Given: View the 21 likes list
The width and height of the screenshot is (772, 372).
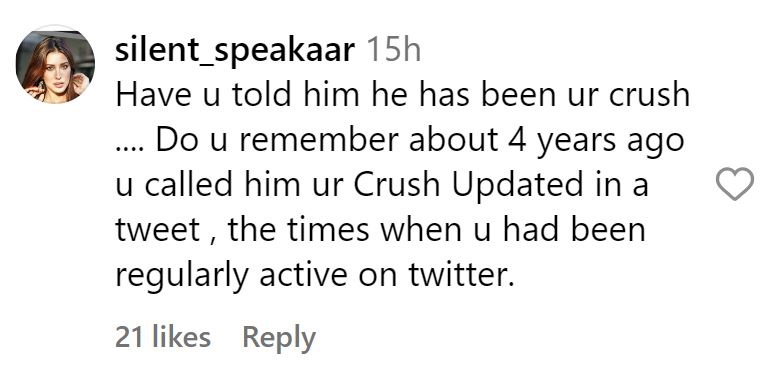Looking at the screenshot, I should point(163,338).
